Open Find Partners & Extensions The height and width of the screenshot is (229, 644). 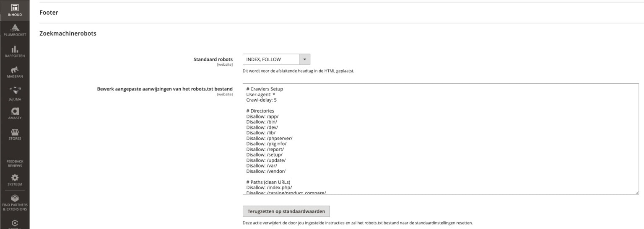click(x=15, y=203)
